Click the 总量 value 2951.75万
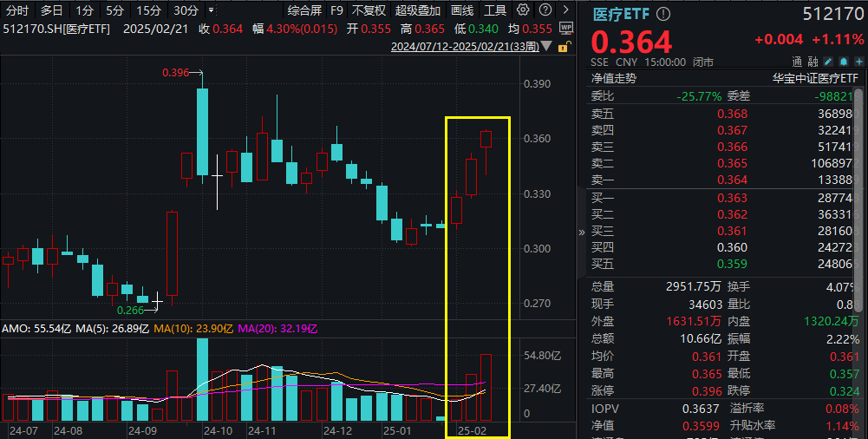Viewport: 868px width, 439px height. click(x=694, y=287)
